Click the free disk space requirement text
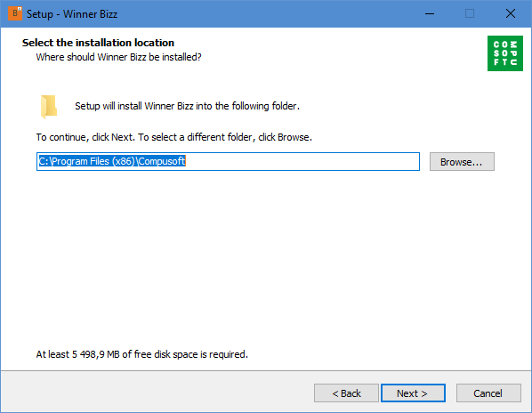Viewport: 532px width, 413px height. pos(141,354)
